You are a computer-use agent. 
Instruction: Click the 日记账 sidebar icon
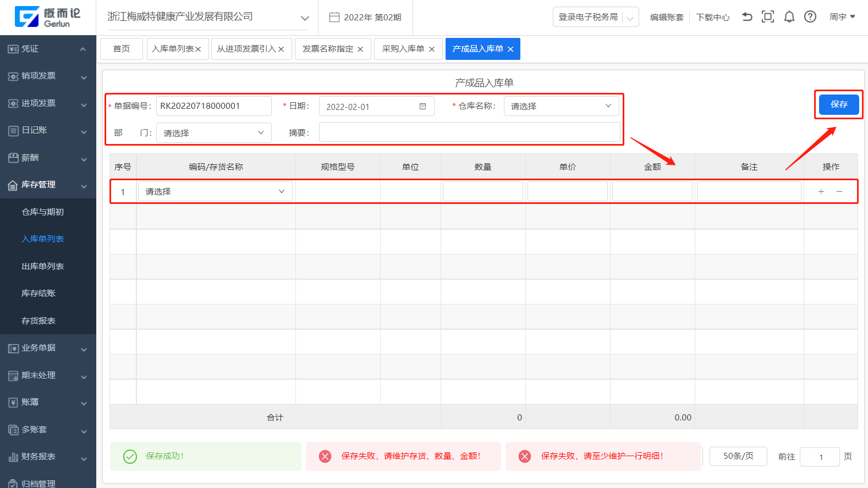(13, 131)
